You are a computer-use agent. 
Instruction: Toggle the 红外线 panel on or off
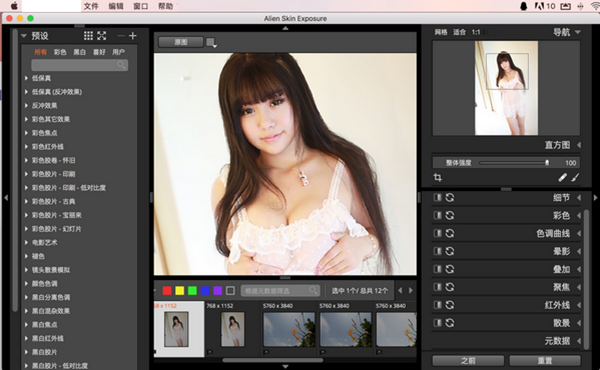(x=437, y=305)
